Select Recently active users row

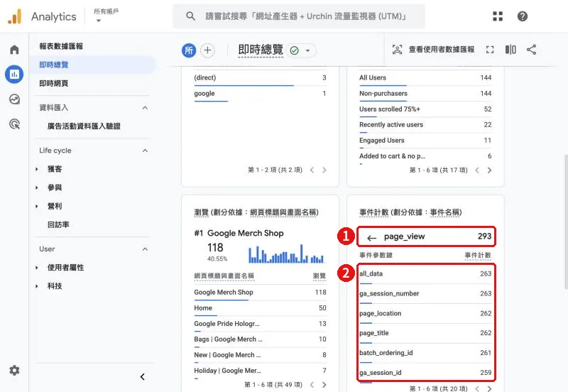point(425,125)
